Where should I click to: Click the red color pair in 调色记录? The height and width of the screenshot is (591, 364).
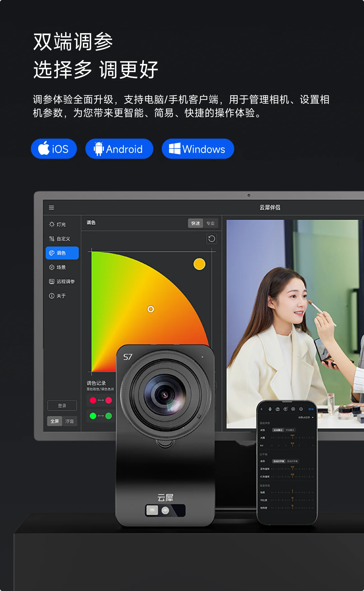[101, 400]
